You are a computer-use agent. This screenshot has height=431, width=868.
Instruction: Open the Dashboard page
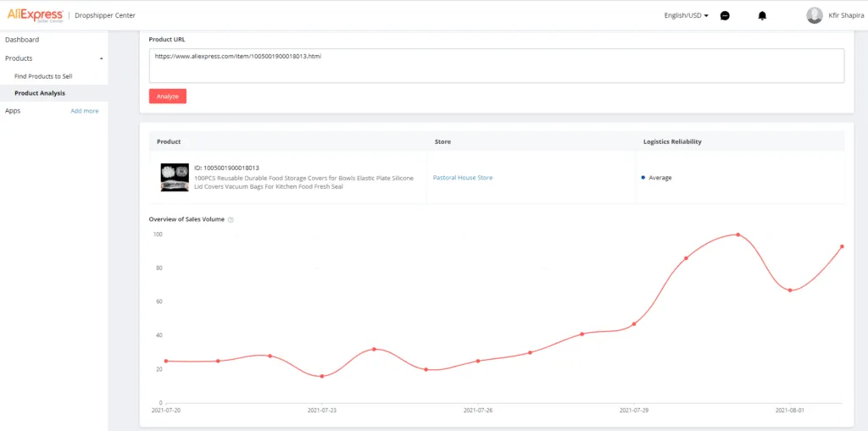click(x=22, y=40)
